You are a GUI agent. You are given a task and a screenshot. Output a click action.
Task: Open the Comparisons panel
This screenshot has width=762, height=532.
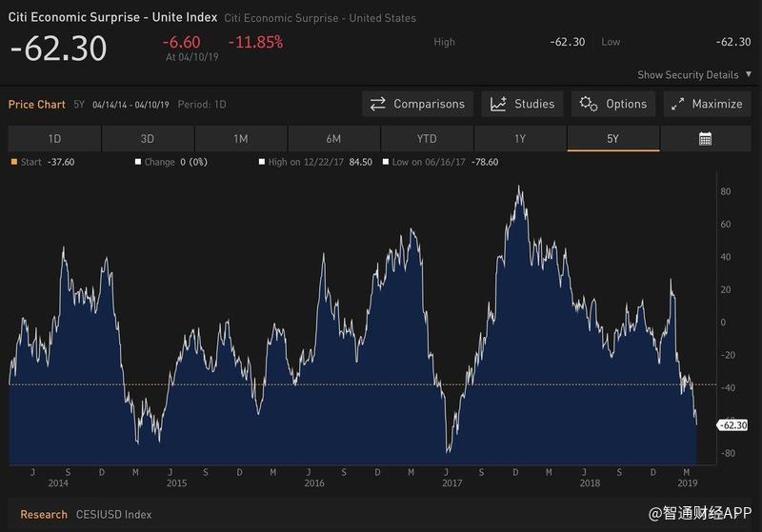point(417,104)
